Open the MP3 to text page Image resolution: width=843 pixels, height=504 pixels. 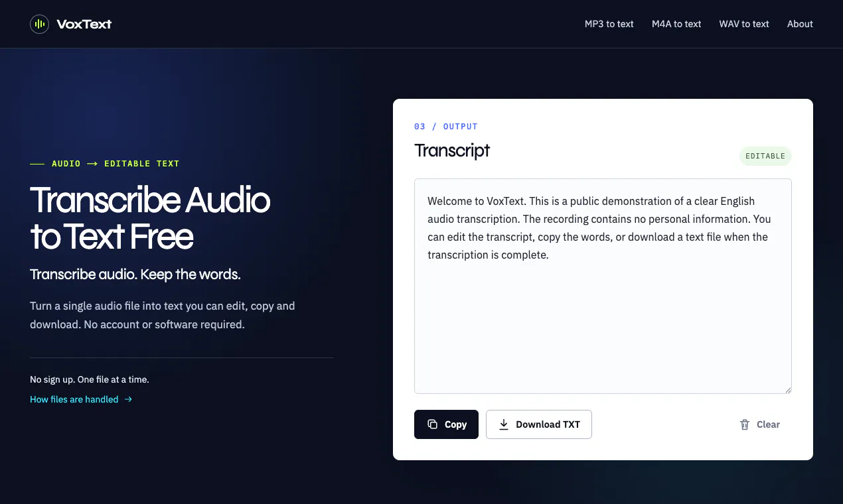(609, 24)
